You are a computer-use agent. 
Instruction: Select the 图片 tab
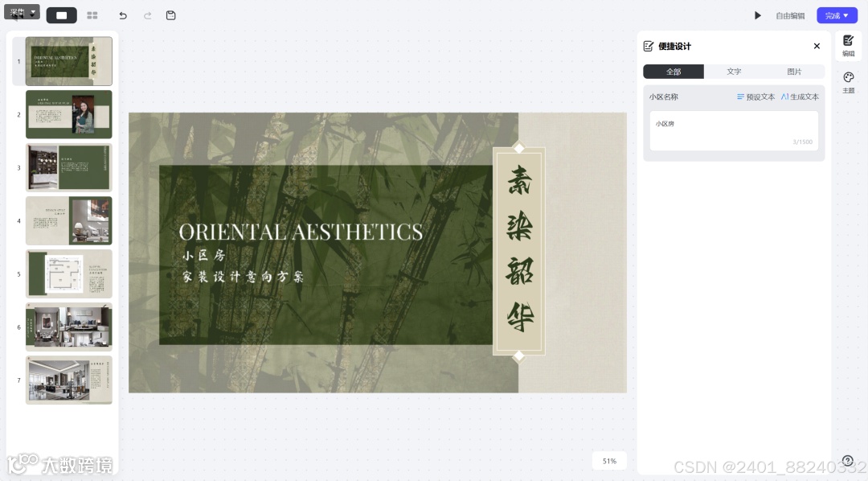pyautogui.click(x=794, y=72)
